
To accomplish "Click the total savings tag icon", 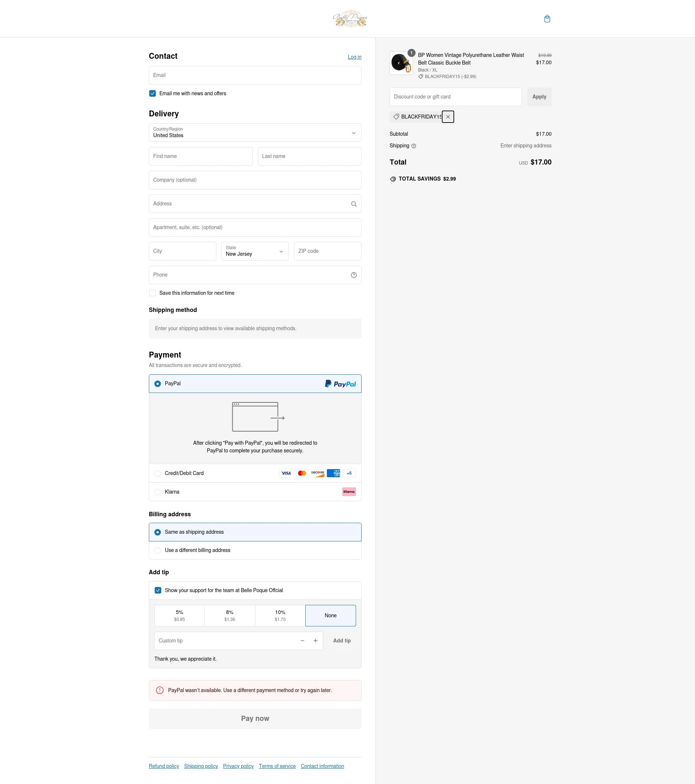I will point(393,179).
